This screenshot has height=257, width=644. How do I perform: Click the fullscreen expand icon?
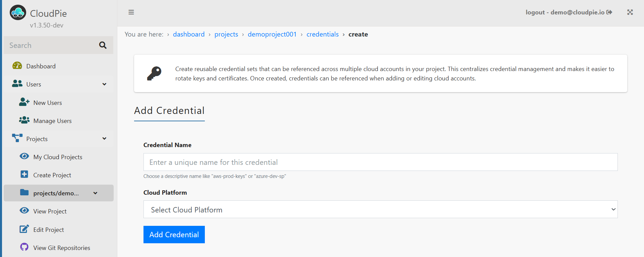click(x=630, y=12)
